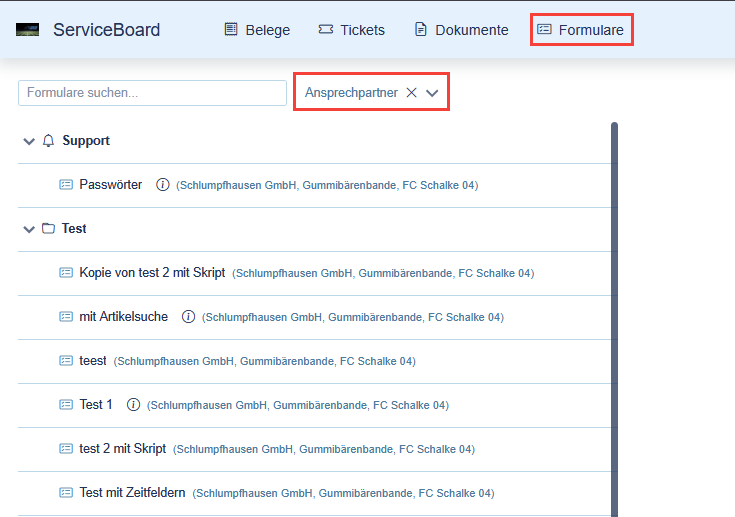Show info for Passwörter form
Screen dimensions: 735x517
point(163,185)
